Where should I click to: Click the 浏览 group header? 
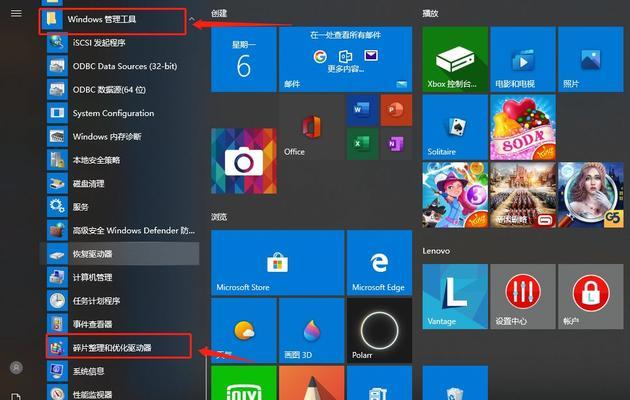tap(219, 217)
